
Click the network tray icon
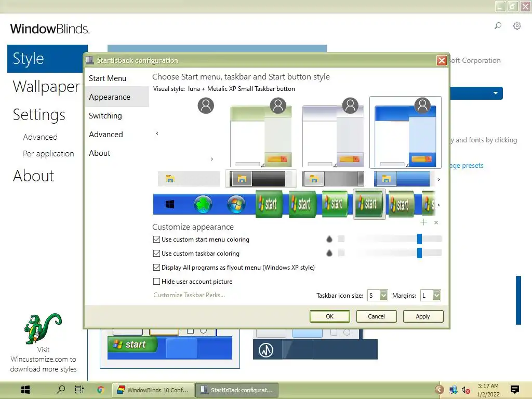coord(453,390)
